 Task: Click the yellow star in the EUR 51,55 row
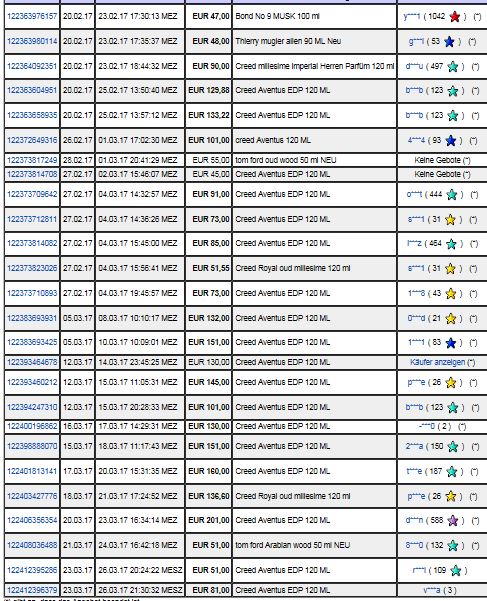[451, 269]
